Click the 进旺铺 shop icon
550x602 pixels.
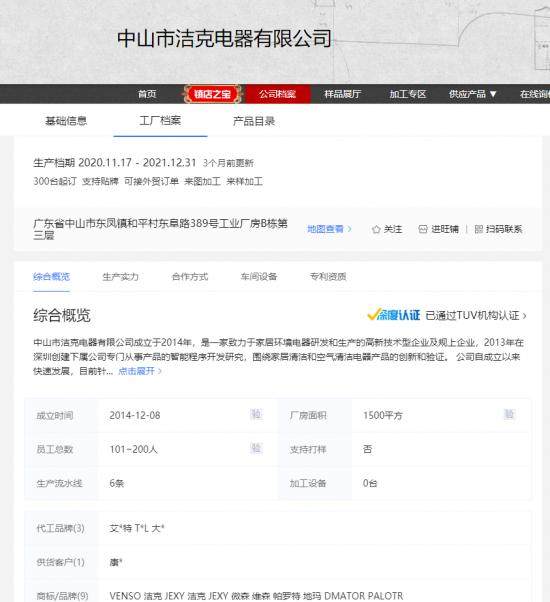pyautogui.click(x=423, y=229)
